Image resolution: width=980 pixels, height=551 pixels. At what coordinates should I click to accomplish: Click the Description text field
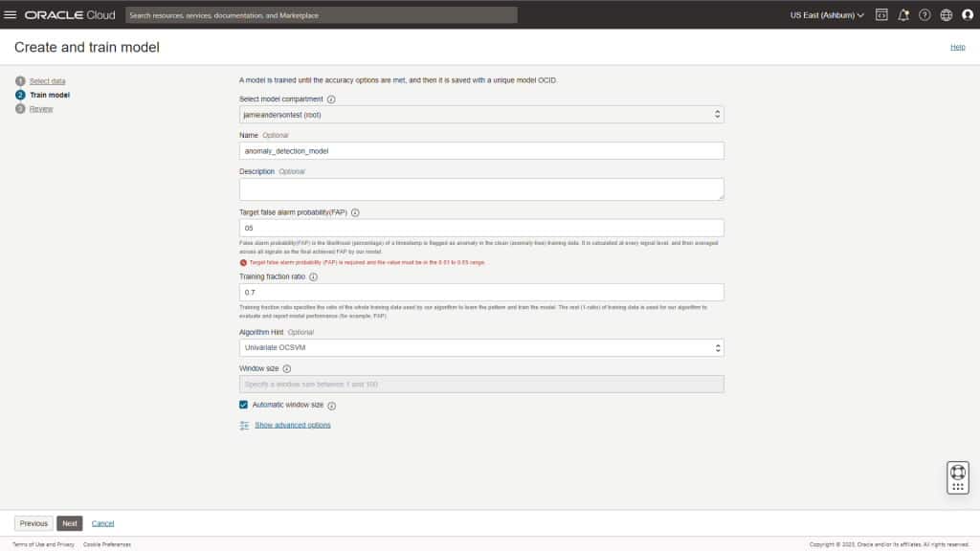479,188
